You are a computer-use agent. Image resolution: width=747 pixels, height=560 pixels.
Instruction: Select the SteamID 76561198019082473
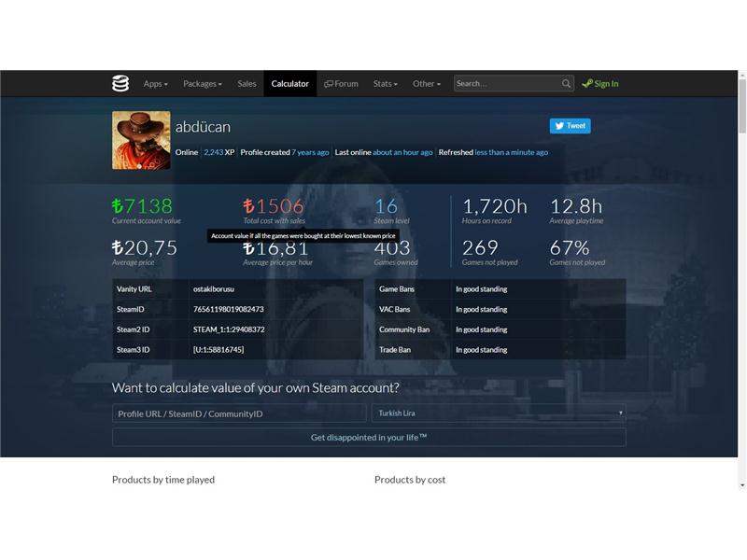228,309
